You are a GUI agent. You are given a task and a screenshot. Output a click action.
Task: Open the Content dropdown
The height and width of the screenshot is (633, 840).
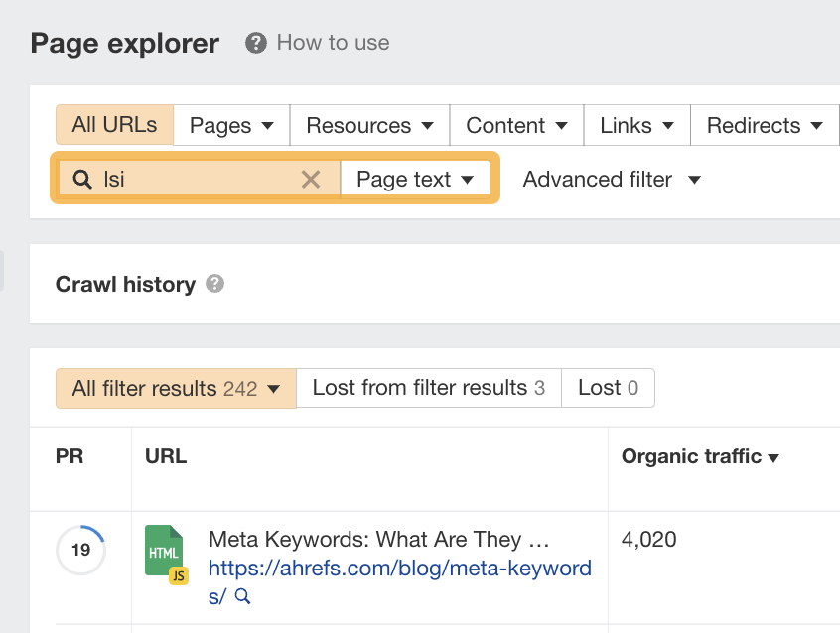515,125
